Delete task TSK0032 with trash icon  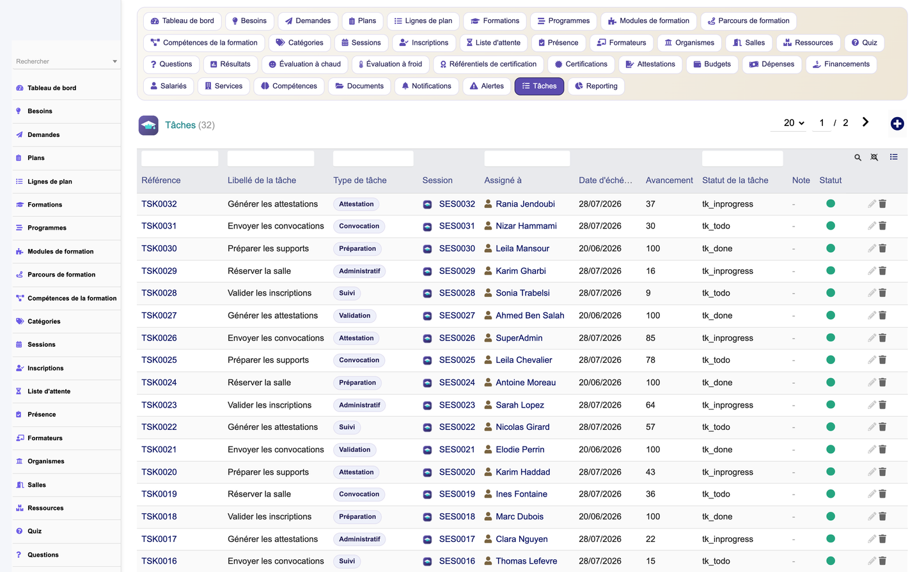point(882,203)
